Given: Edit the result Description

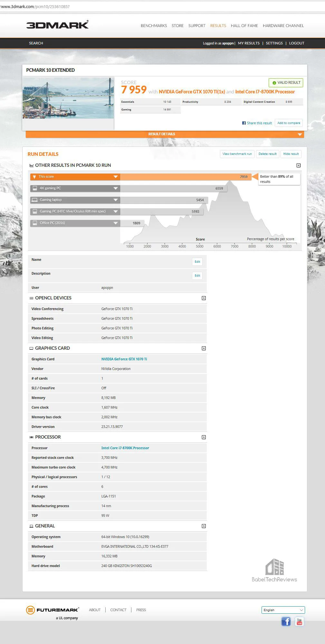Looking at the screenshot, I should point(197,276).
